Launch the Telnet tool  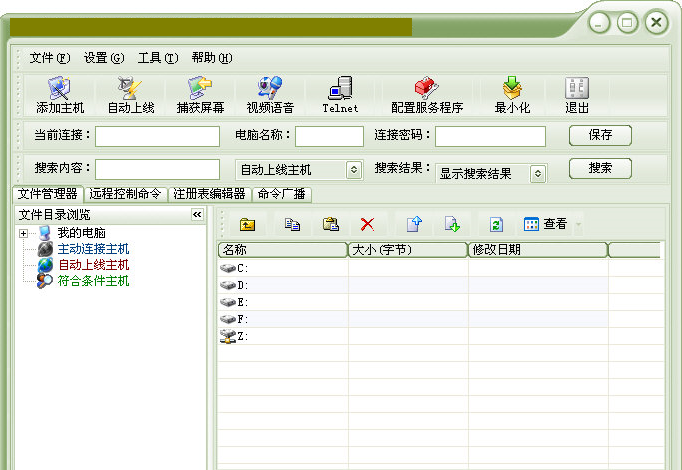(340, 95)
